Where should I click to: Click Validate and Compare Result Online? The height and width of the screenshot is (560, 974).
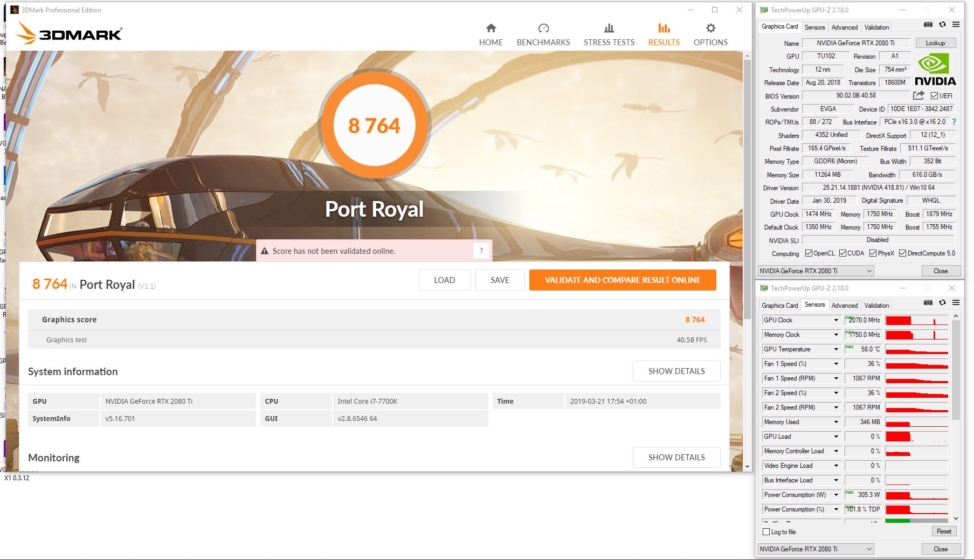click(623, 280)
